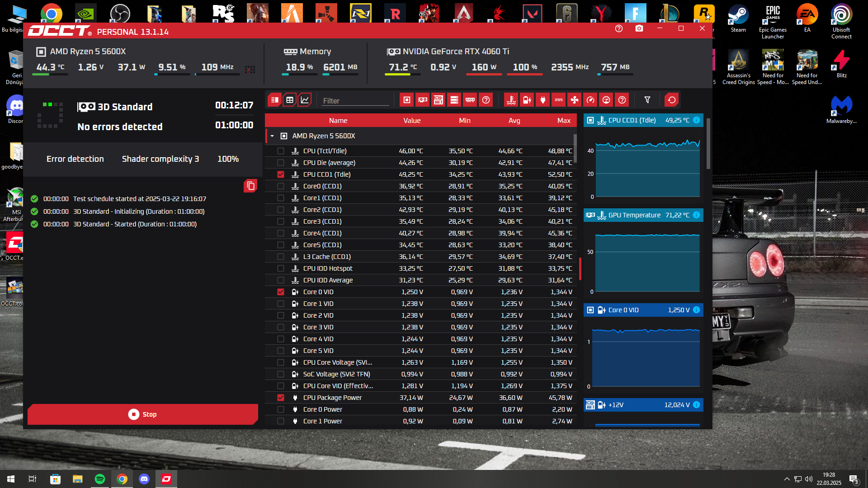Click the reset min/max values icon
Screen dimensions: 868x488
tap(672, 100)
